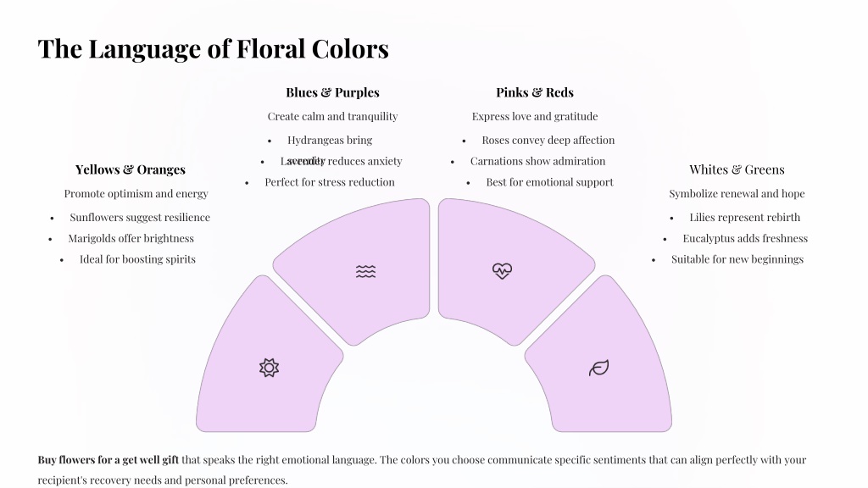Screen dimensions: 868x488
Task: Click 'Symbolize renewal and hope' subtitle
Action: tap(737, 194)
